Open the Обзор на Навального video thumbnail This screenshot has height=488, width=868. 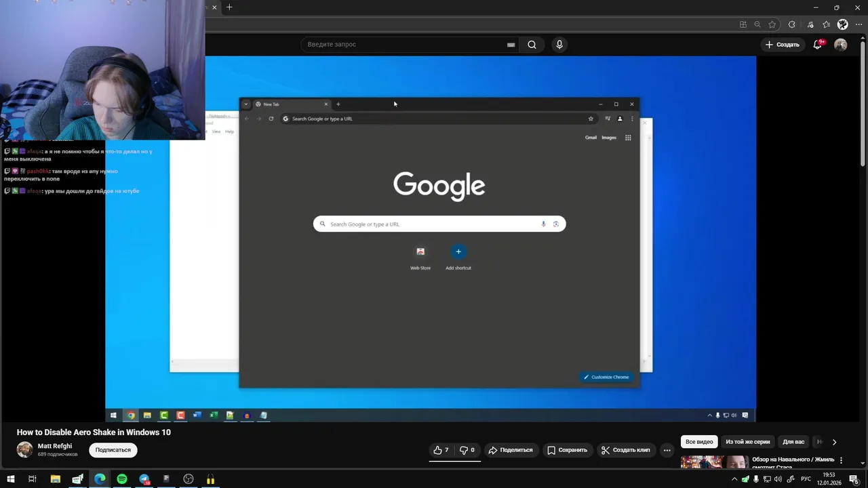point(714,462)
